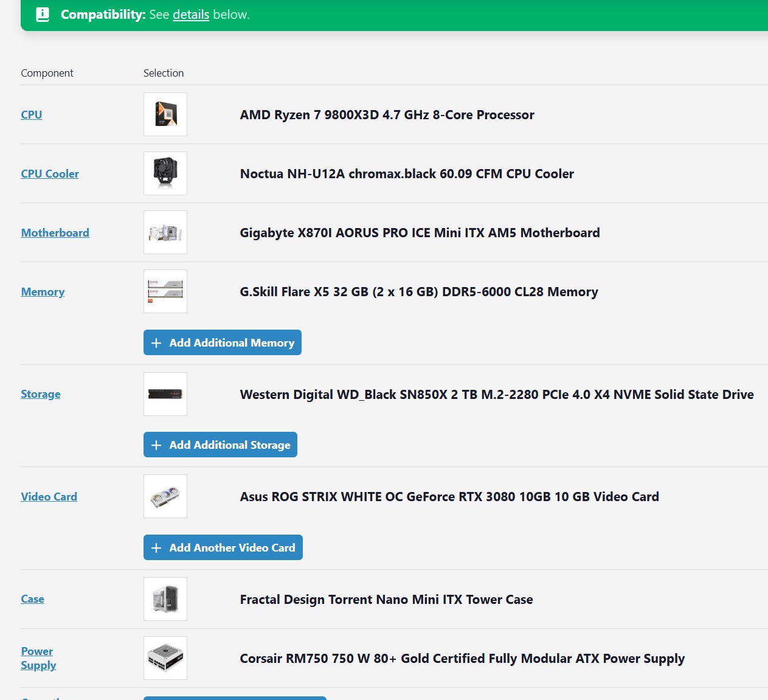Click the plus icon on Add Additional Memory

[x=156, y=343]
